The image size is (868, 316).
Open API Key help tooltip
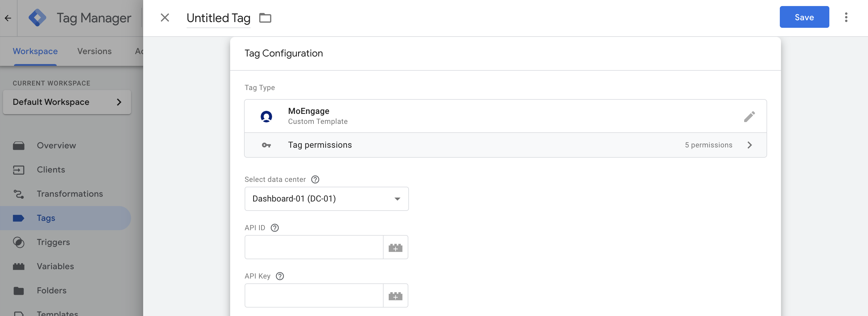[x=279, y=276]
